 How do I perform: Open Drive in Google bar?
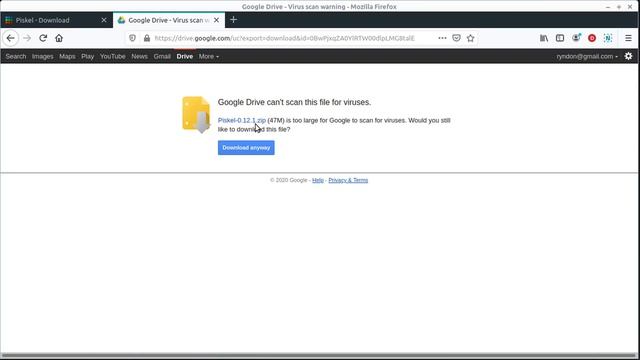[x=184, y=56]
